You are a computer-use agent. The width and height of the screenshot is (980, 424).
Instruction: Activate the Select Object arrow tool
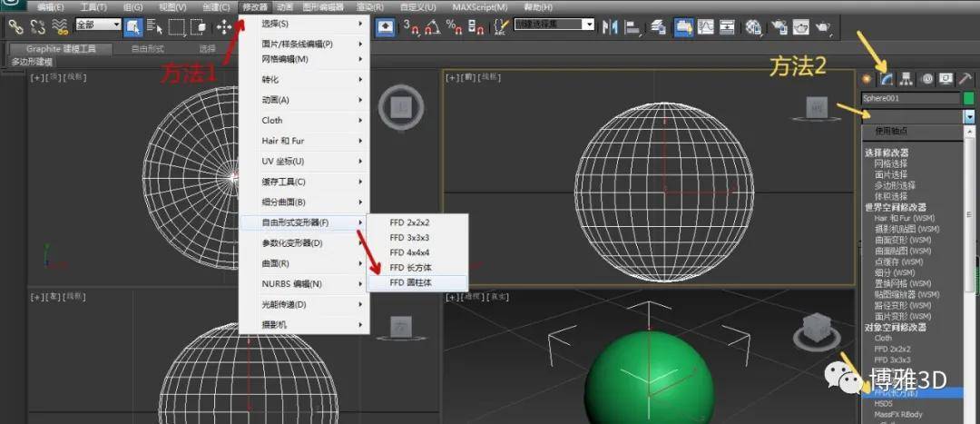point(132,26)
